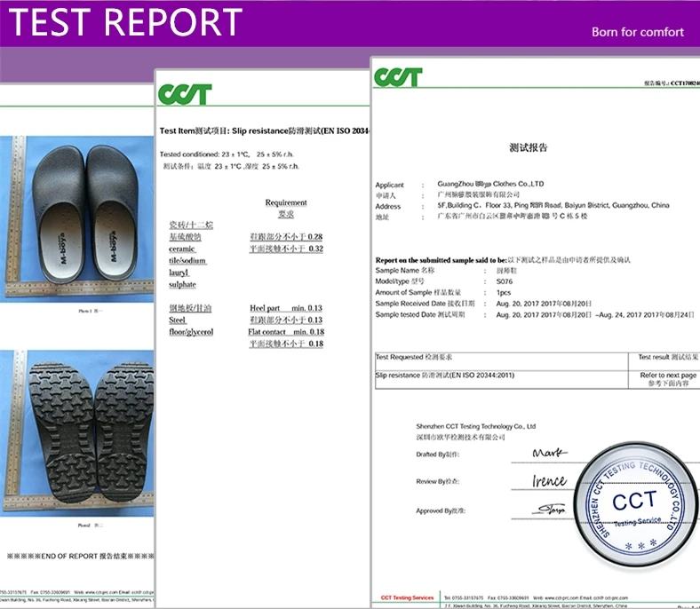Select the word "Steel"
This screenshot has height=609, width=700.
click(178, 320)
